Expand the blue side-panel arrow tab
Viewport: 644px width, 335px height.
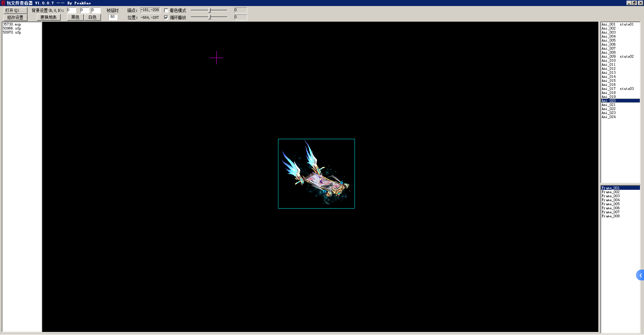[x=640, y=275]
